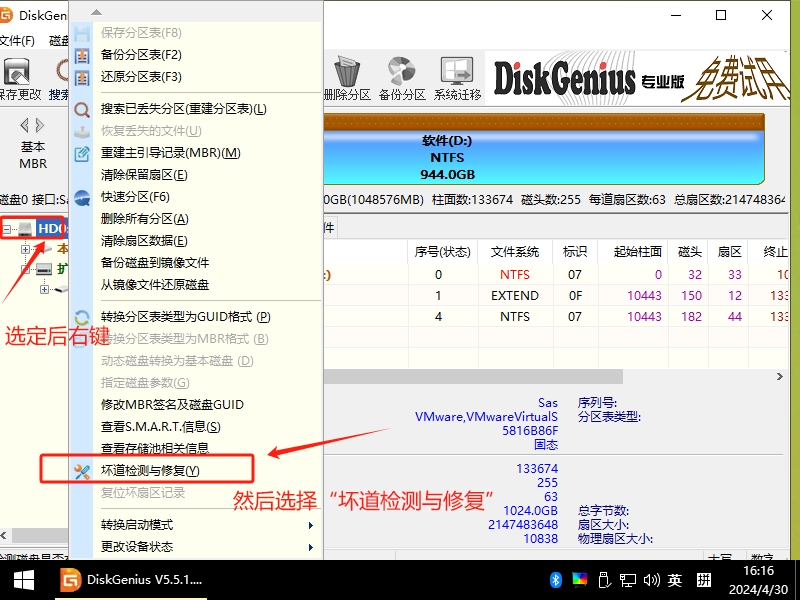Click the 系统迁移 toolbar icon
800x600 pixels.
pos(457,72)
